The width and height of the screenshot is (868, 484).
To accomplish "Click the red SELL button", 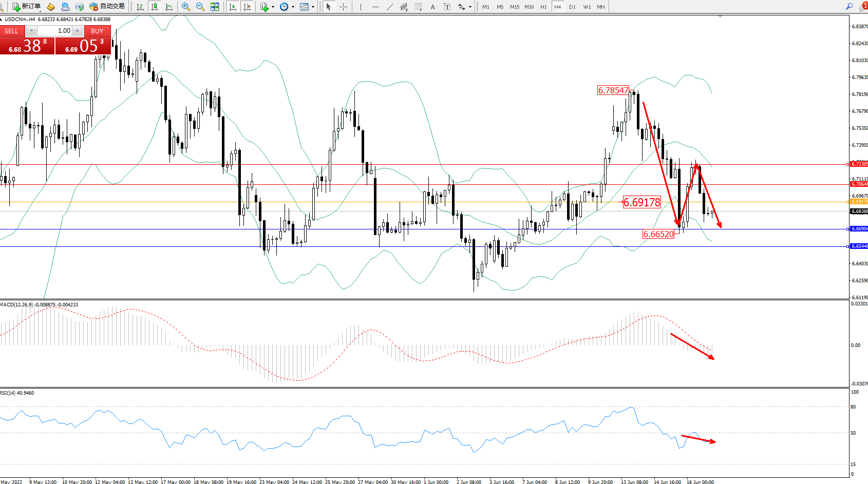I will 12,31.
